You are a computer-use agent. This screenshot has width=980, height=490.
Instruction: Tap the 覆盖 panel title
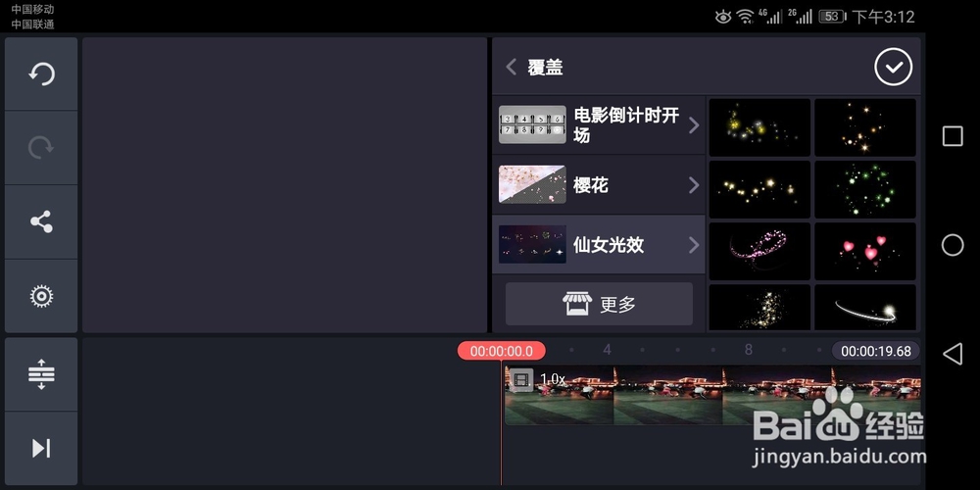545,68
